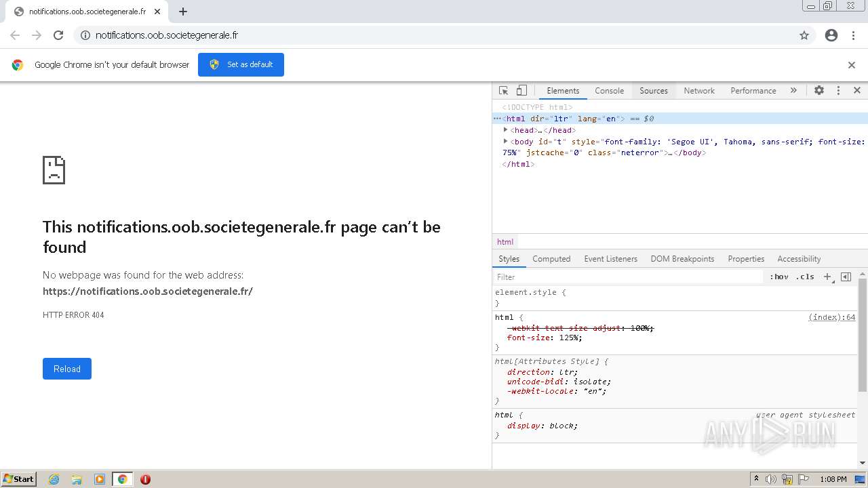
Task: View site information icon
Action: tap(85, 35)
